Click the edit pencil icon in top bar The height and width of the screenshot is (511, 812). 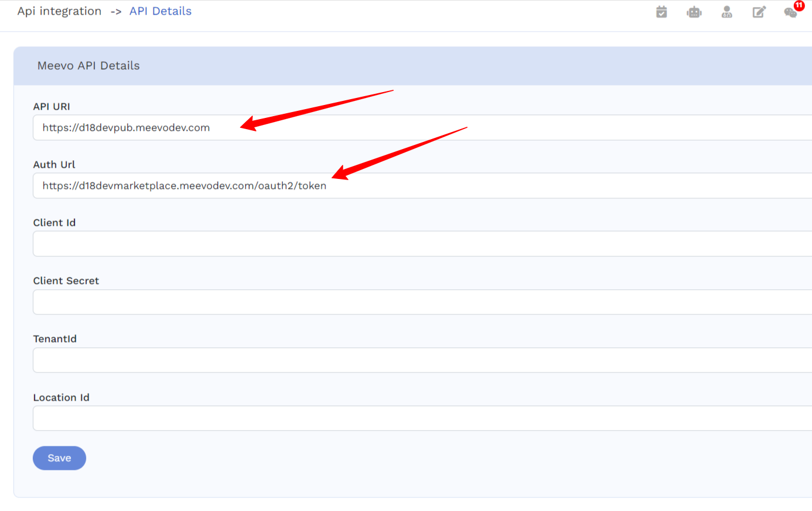coord(759,12)
